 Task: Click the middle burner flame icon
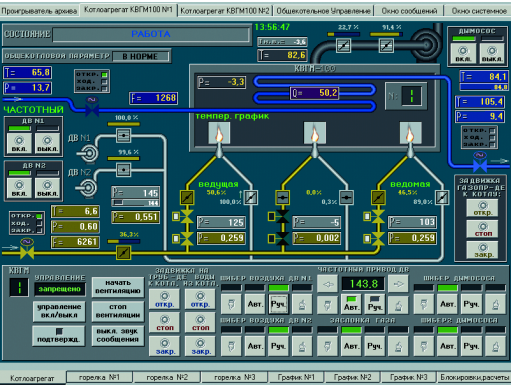tap(314, 132)
